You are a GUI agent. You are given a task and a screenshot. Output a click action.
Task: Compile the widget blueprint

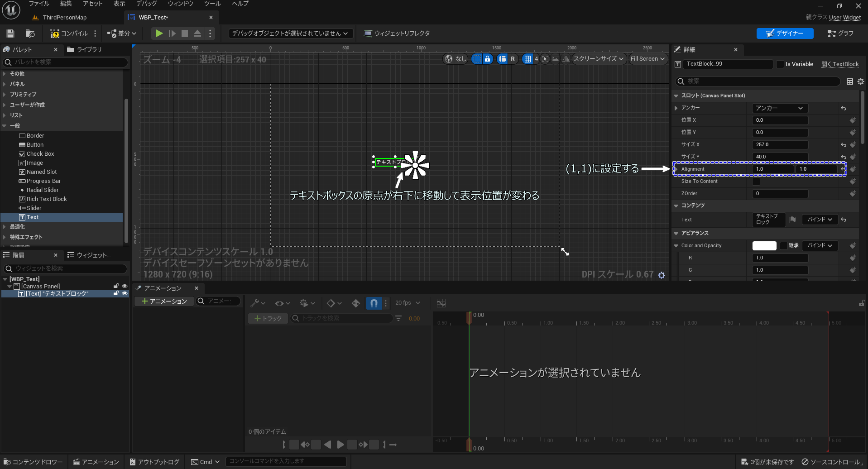(68, 33)
